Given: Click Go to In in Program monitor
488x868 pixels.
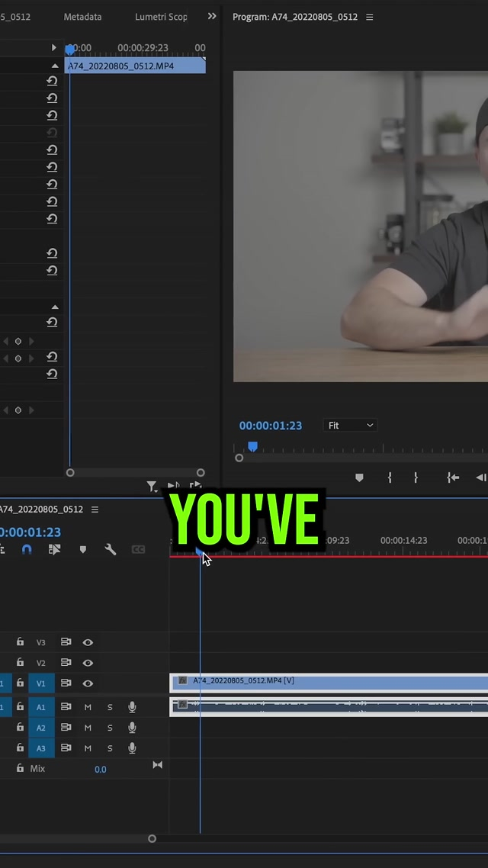Looking at the screenshot, I should 453,477.
